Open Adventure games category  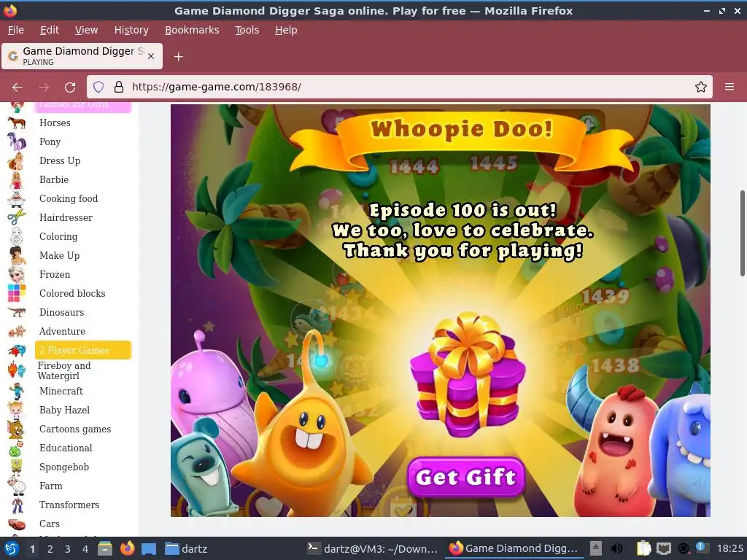point(63,332)
